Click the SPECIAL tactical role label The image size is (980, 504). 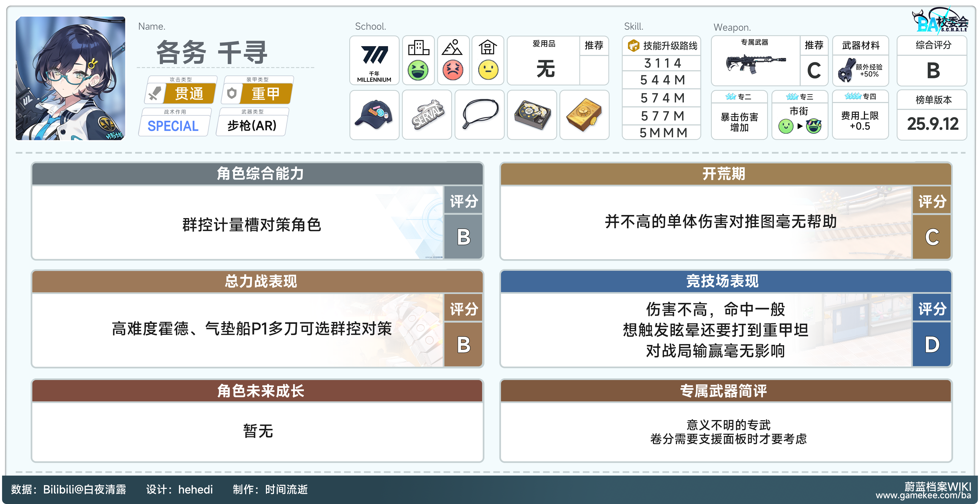click(173, 126)
